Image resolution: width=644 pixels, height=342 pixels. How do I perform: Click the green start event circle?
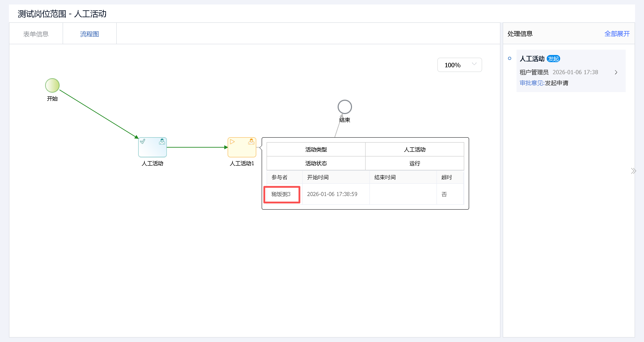52,85
